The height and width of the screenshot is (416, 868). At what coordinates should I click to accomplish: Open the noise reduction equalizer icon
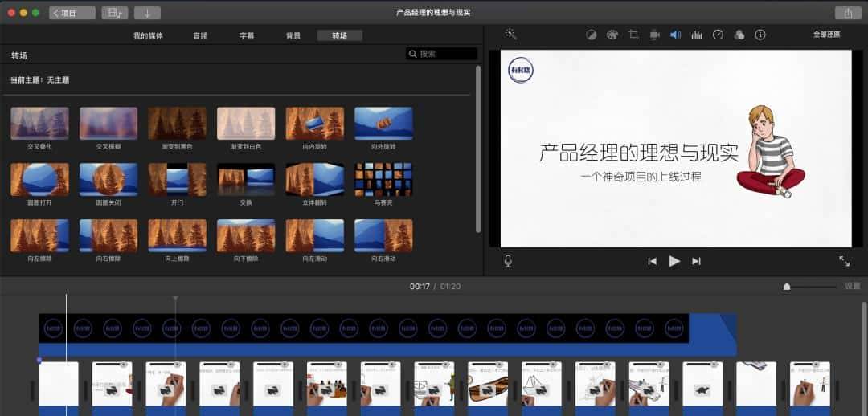(697, 35)
